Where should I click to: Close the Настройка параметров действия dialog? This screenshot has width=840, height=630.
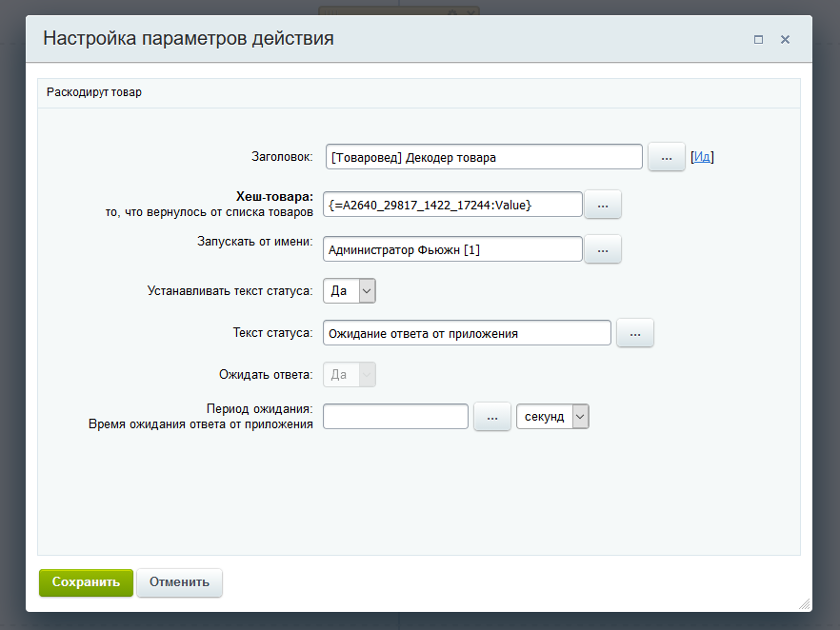[x=785, y=40]
